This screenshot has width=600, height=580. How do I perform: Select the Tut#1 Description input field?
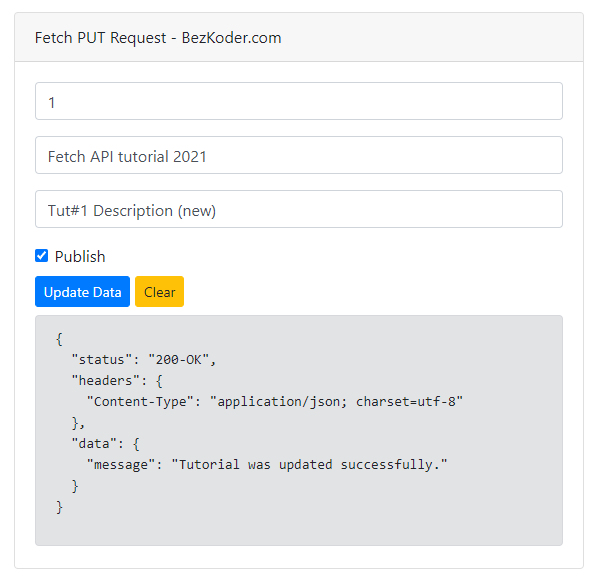(x=298, y=209)
